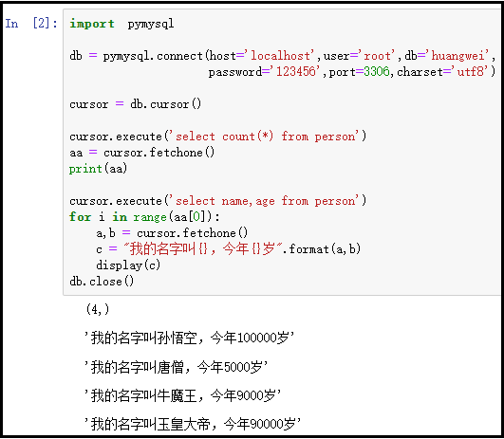The width and height of the screenshot is (504, 439).
Task: Click the db.close() line
Action: [x=102, y=282]
